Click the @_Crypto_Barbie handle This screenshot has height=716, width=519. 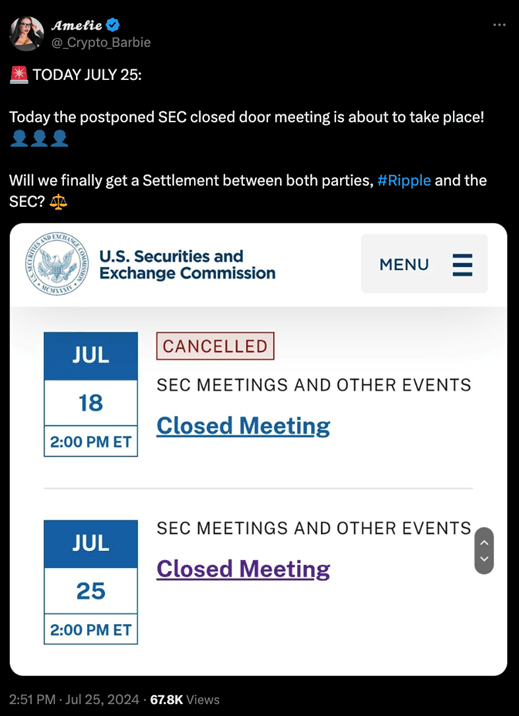click(x=100, y=42)
